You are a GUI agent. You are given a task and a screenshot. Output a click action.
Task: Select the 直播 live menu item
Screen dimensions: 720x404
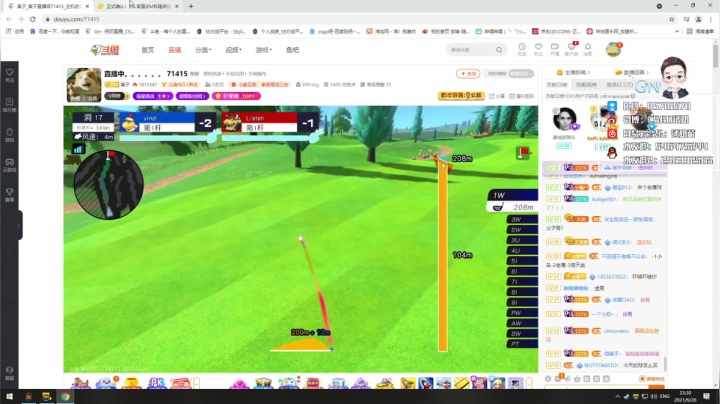pyautogui.click(x=174, y=50)
